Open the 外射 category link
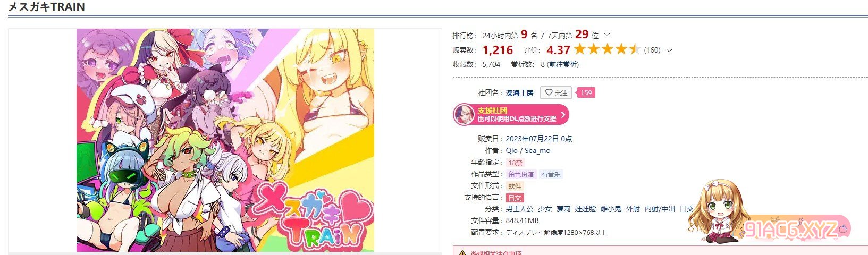 coord(633,209)
